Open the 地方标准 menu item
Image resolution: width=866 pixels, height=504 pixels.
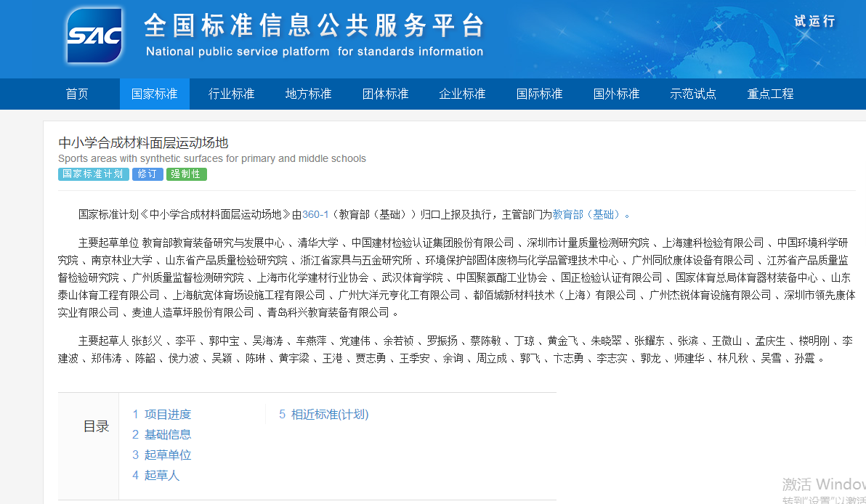pos(308,94)
